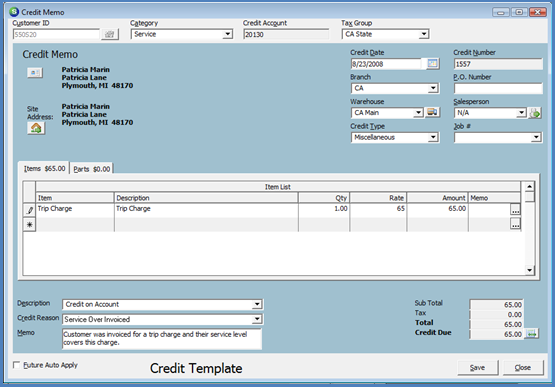Click inside the P.O. Number field
Screen dimensions: 555x387
point(498,89)
